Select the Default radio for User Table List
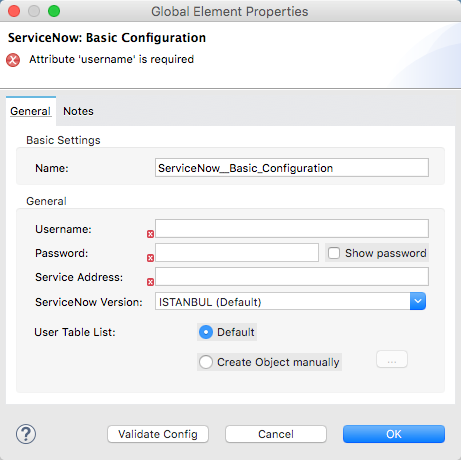Viewport: 461px width, 460px height. coord(206,332)
